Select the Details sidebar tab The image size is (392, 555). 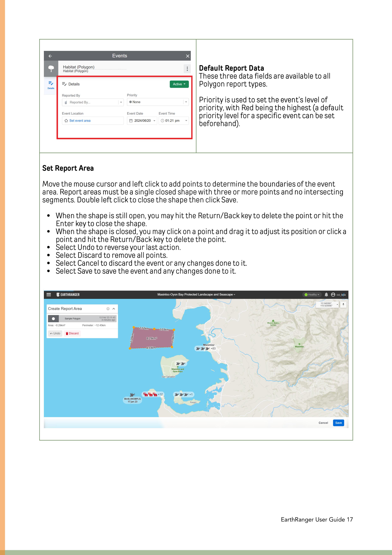click(51, 85)
